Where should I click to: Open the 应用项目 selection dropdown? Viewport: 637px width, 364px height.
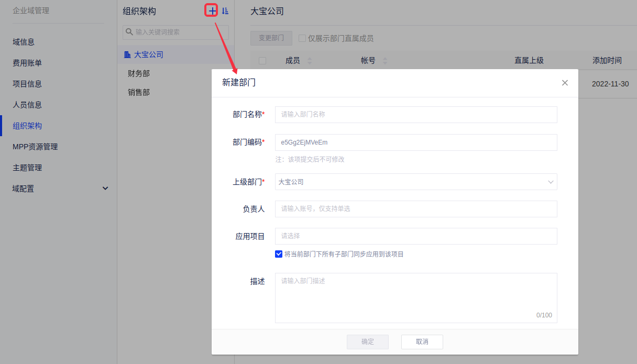pyautogui.click(x=416, y=236)
